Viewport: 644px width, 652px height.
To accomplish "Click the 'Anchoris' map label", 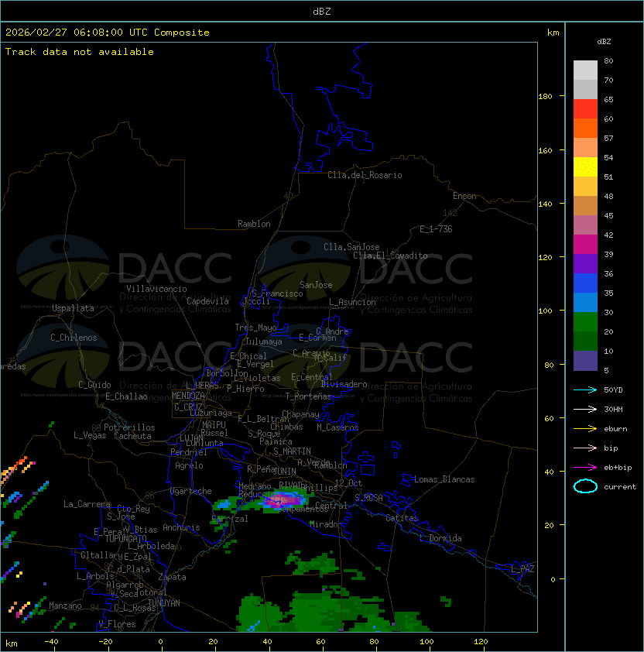I will click(181, 527).
